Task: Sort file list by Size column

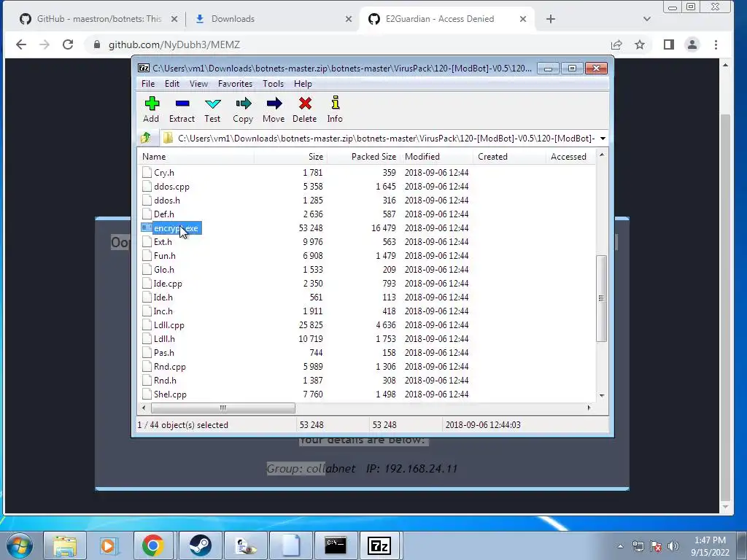Action: pos(290,157)
